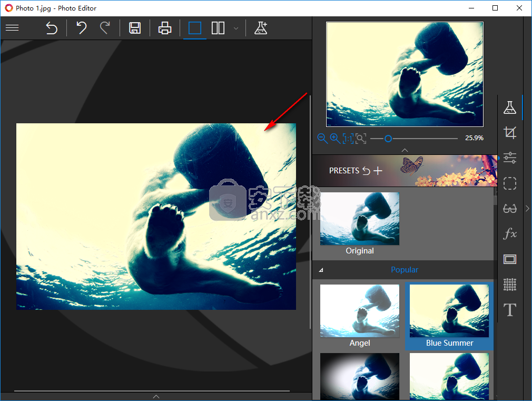The width and height of the screenshot is (532, 401).
Task: Open the Adjustments sliders tool
Action: point(509,158)
